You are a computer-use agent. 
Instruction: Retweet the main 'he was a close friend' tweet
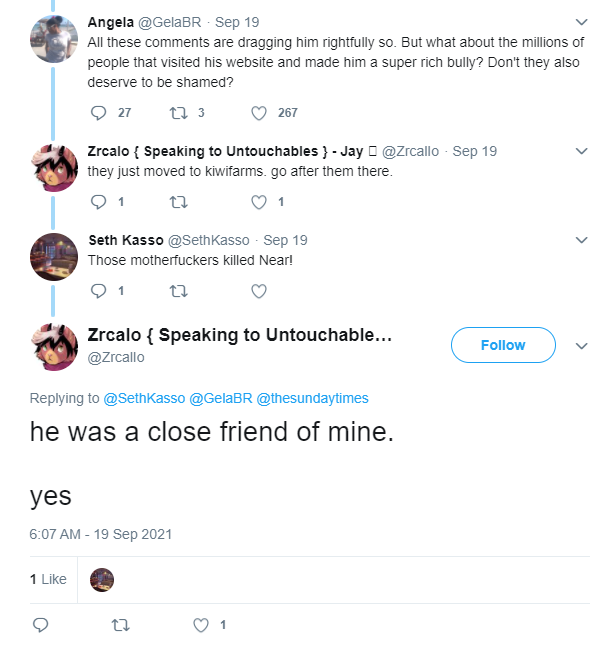(x=121, y=625)
